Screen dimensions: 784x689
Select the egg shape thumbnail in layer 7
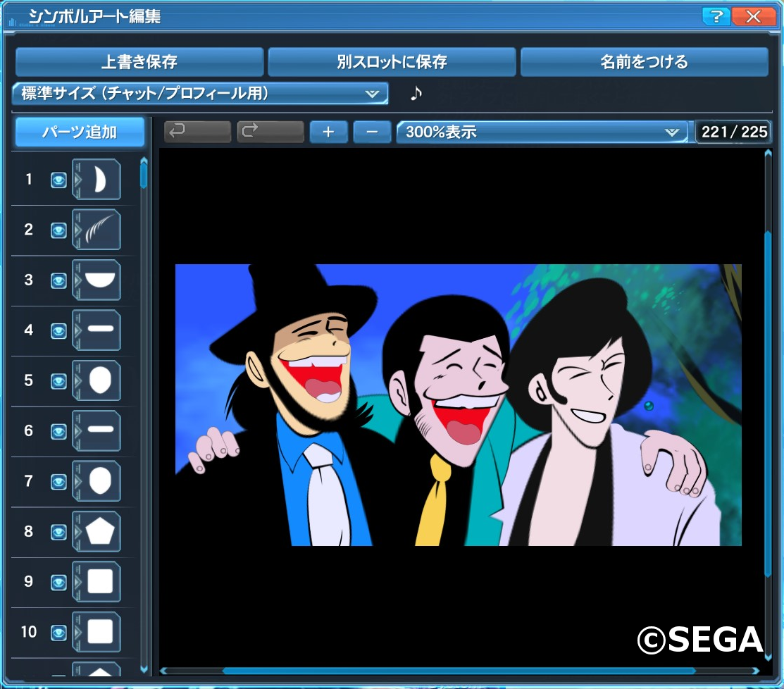(101, 481)
